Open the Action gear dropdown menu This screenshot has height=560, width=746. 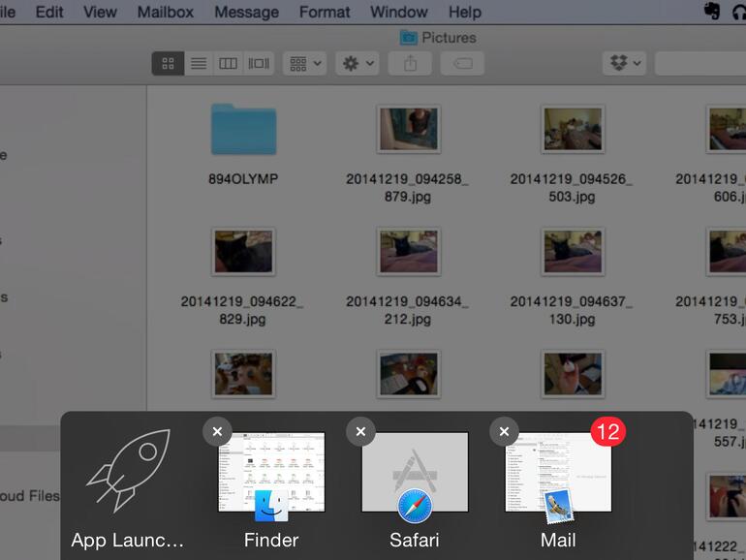coord(357,63)
